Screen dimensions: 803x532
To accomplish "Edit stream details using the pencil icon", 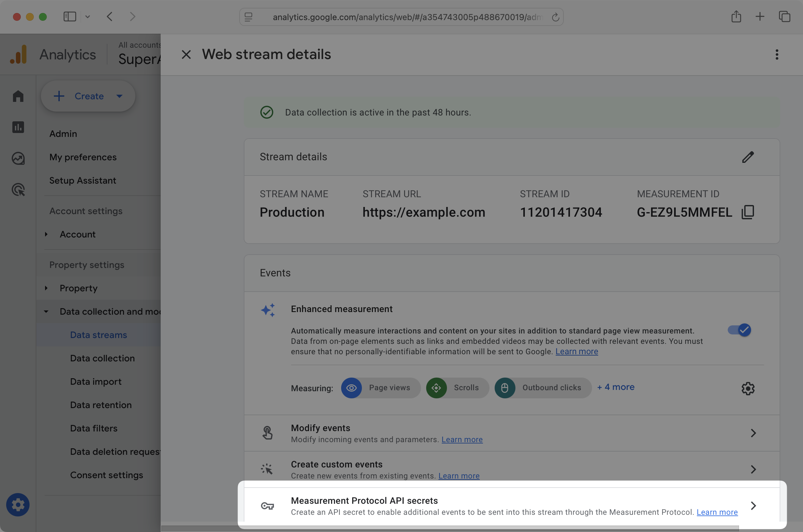I will tap(748, 157).
